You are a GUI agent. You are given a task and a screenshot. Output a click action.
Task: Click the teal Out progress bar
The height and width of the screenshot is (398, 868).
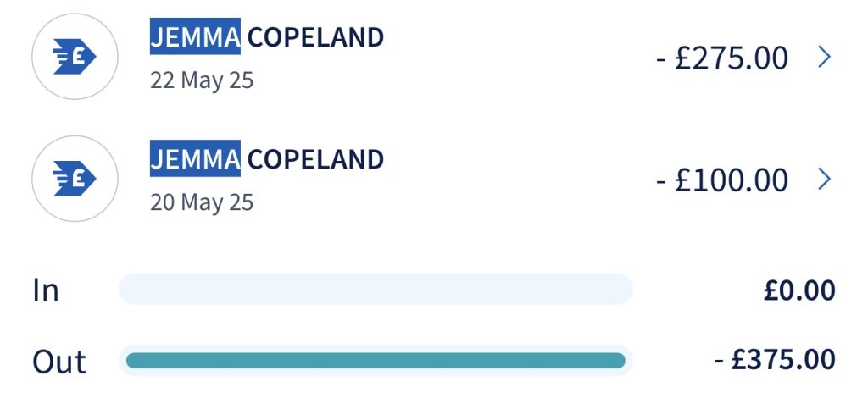click(376, 361)
